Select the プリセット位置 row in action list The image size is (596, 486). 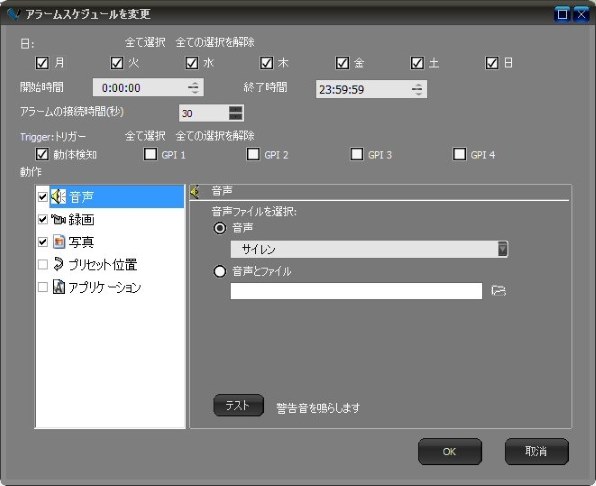pos(110,264)
